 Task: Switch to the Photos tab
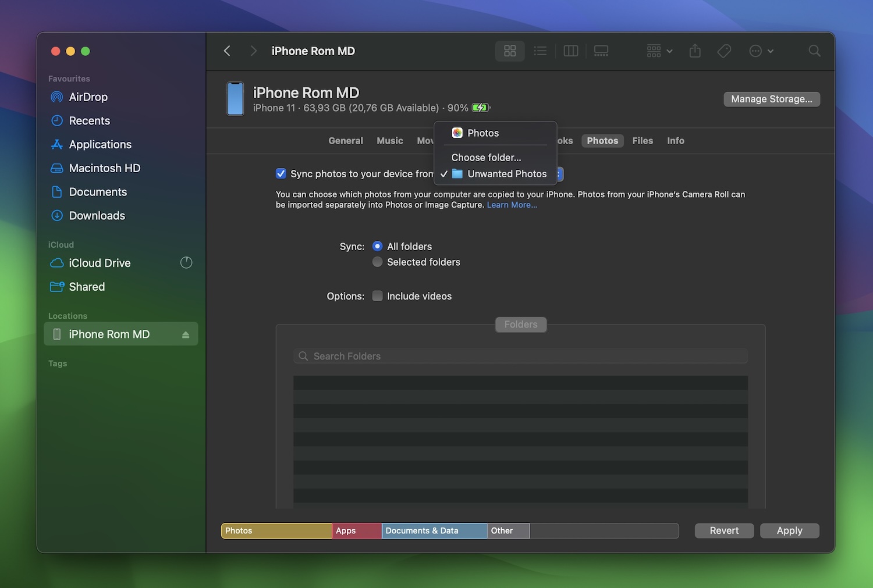(602, 141)
